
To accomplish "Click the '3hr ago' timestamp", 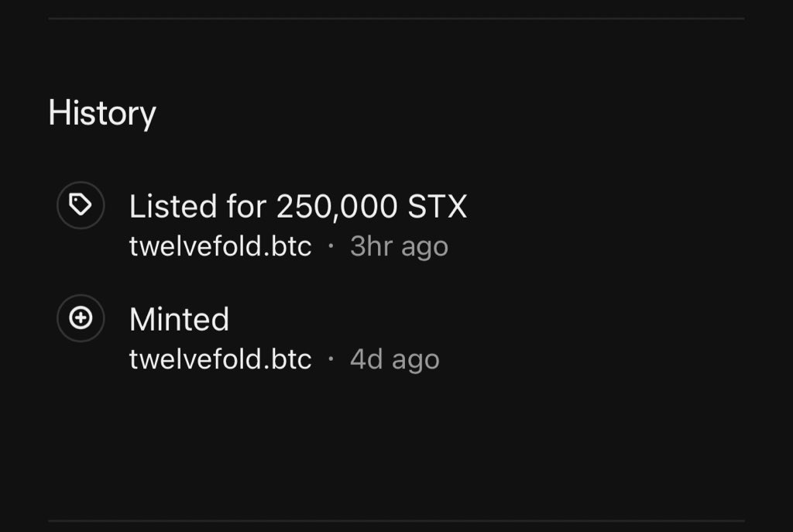I will point(399,247).
